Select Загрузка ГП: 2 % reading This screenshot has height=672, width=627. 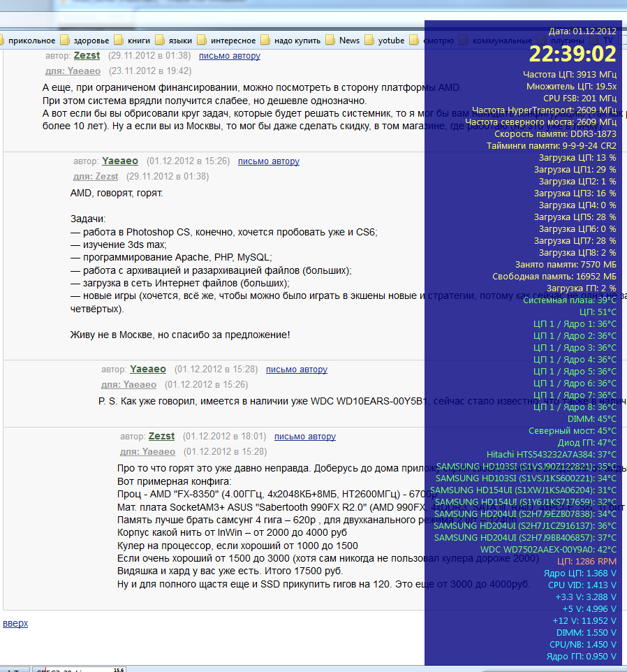581,288
